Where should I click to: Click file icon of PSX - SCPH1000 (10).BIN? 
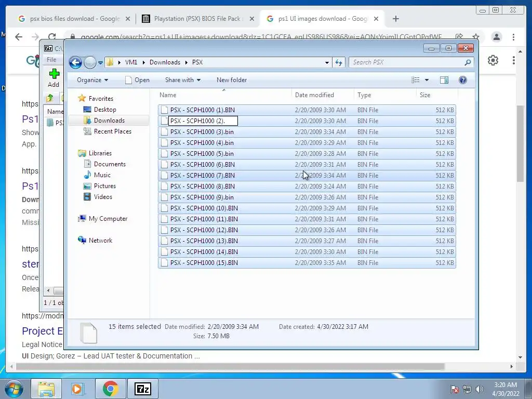point(164,208)
